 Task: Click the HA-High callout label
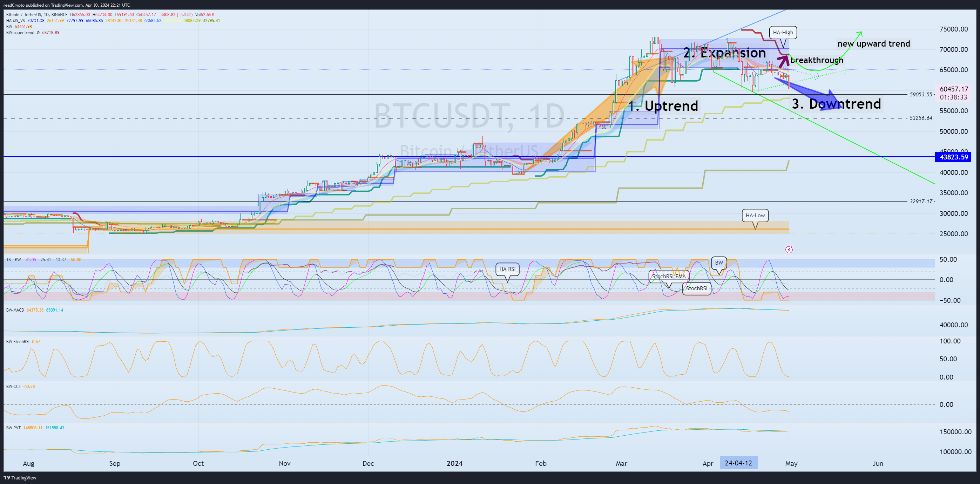(x=783, y=32)
